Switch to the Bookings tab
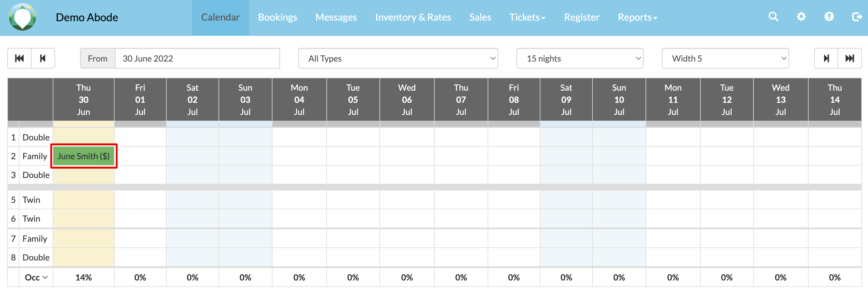The height and width of the screenshot is (299, 868). tap(277, 17)
